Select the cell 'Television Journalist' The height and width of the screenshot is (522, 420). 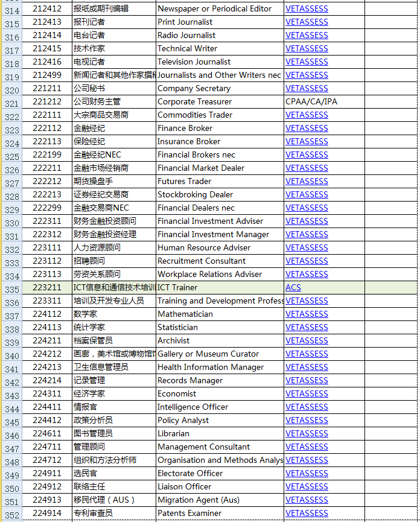point(220,62)
